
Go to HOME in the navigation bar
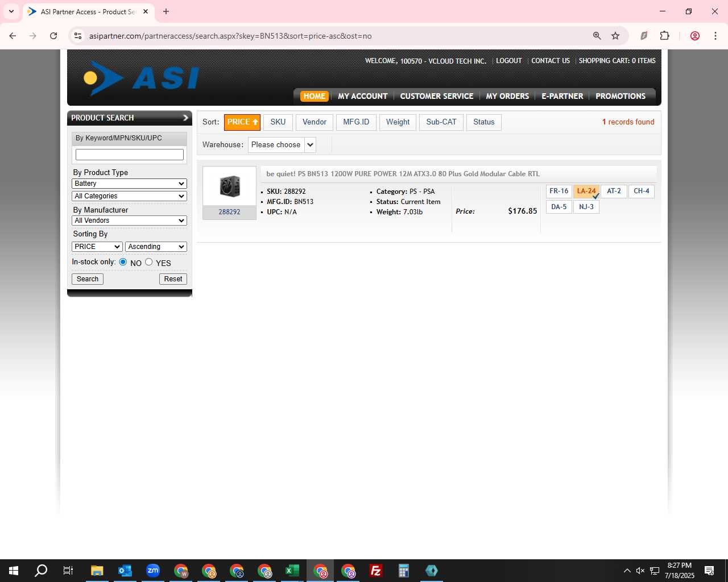315,96
